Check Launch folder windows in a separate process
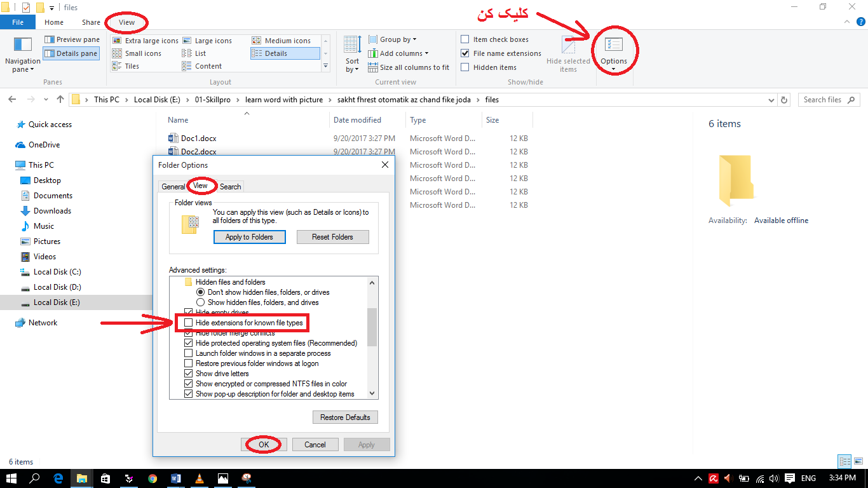The image size is (868, 488). point(188,353)
